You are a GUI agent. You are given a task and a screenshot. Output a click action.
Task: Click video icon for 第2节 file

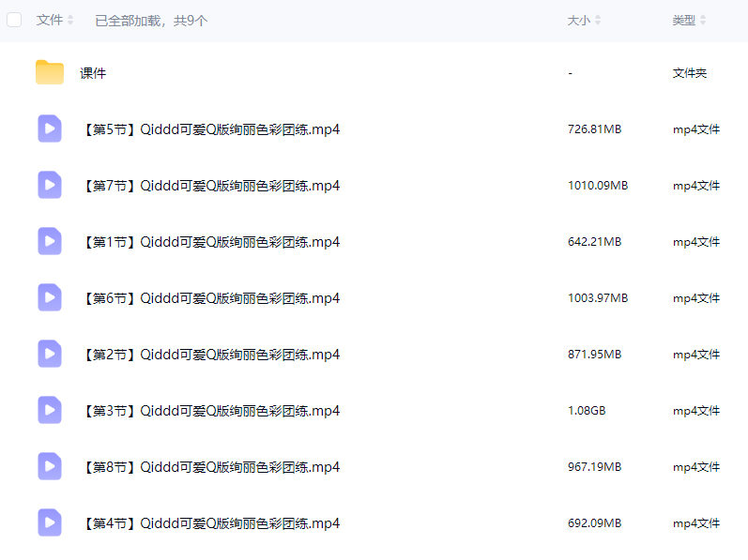(50, 354)
